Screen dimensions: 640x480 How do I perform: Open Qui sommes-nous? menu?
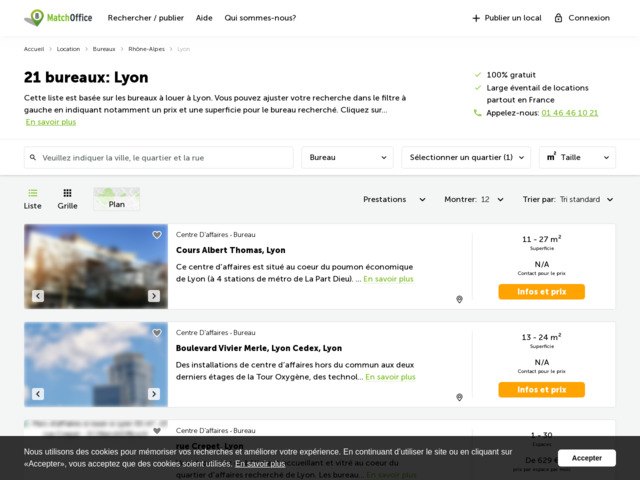click(260, 18)
